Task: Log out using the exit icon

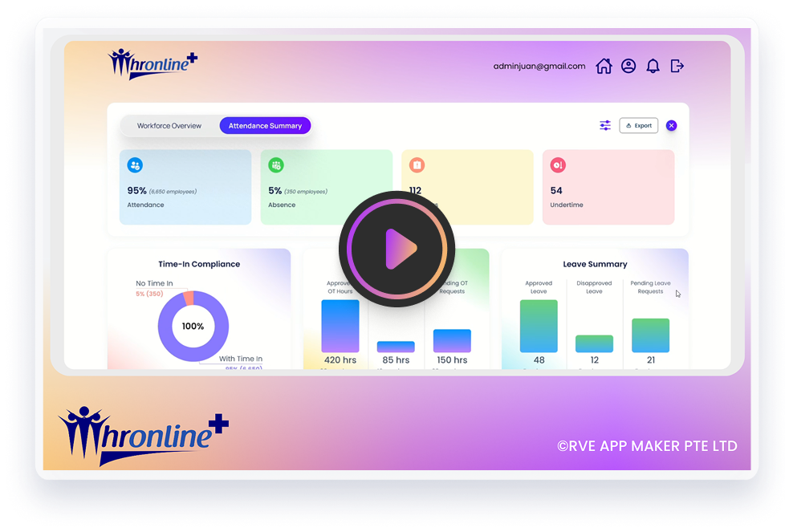Action: pyautogui.click(x=677, y=66)
